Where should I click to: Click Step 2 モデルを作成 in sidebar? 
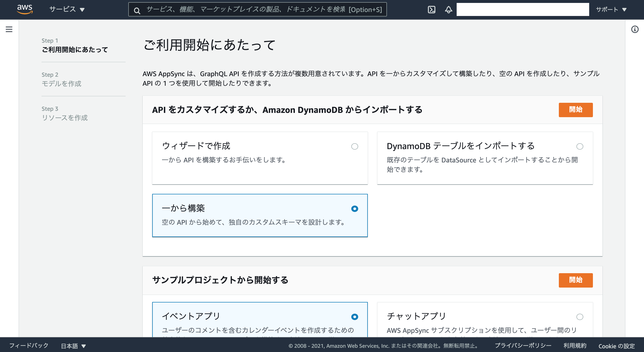pos(61,84)
